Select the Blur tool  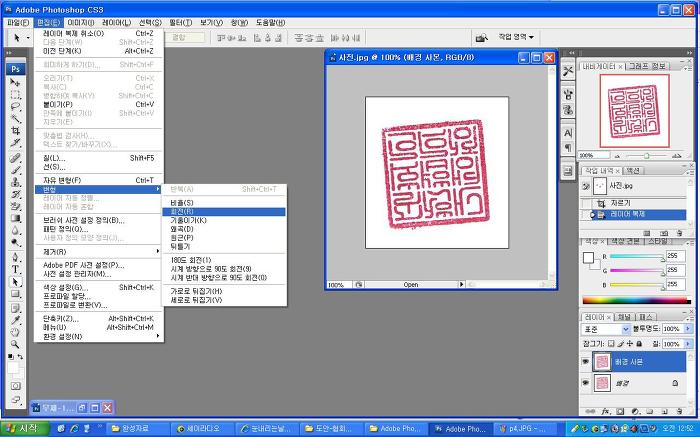(15, 230)
